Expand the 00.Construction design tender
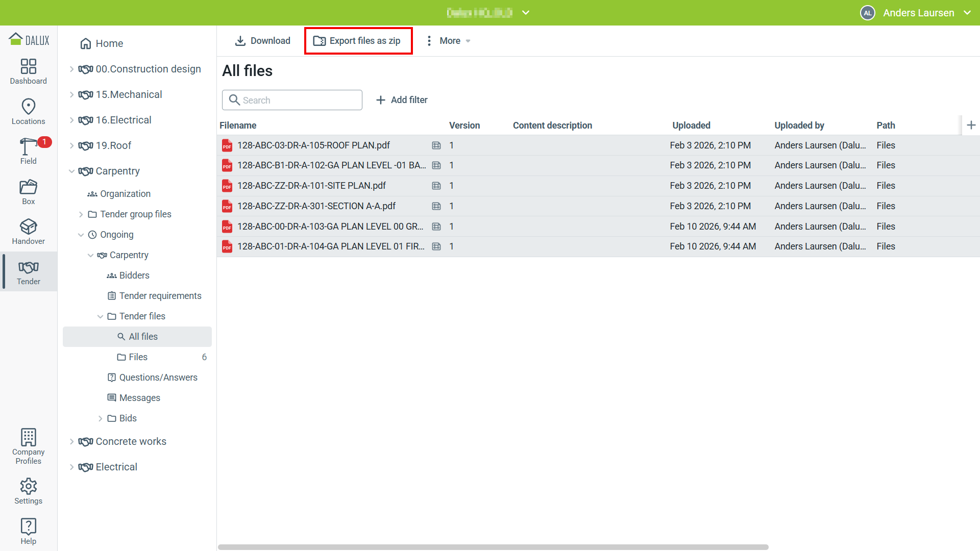 [72, 69]
